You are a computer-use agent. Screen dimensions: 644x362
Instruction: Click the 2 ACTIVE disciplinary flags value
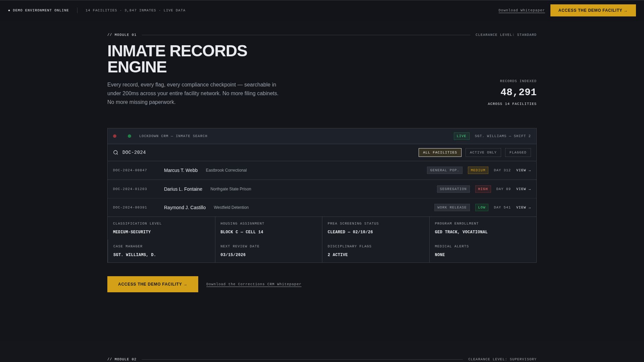338,255
